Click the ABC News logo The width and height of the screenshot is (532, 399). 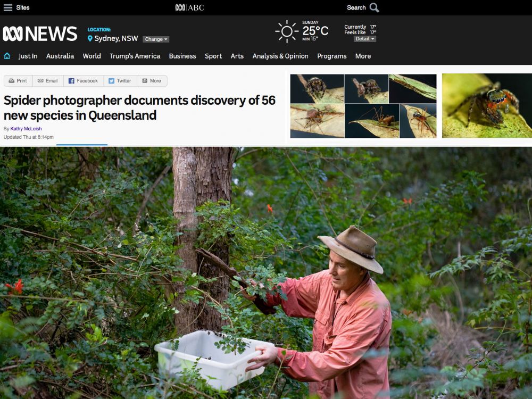(x=40, y=34)
